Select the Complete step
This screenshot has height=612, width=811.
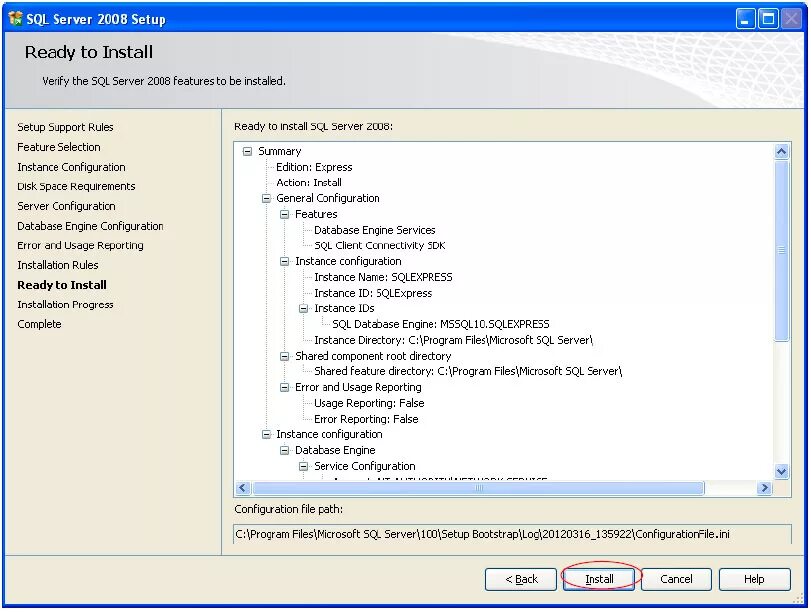click(39, 324)
